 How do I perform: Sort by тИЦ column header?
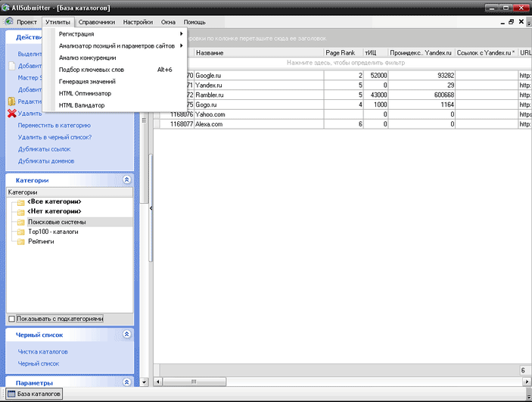[x=375, y=53]
